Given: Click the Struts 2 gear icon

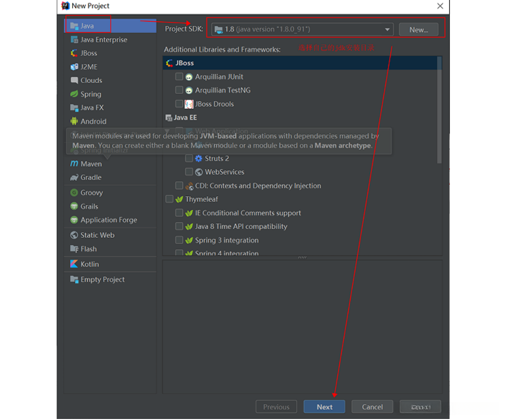Looking at the screenshot, I should tap(198, 158).
